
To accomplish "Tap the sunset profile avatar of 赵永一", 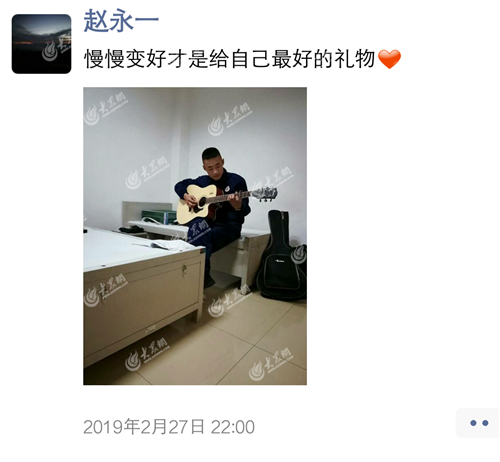I will pyautogui.click(x=41, y=44).
